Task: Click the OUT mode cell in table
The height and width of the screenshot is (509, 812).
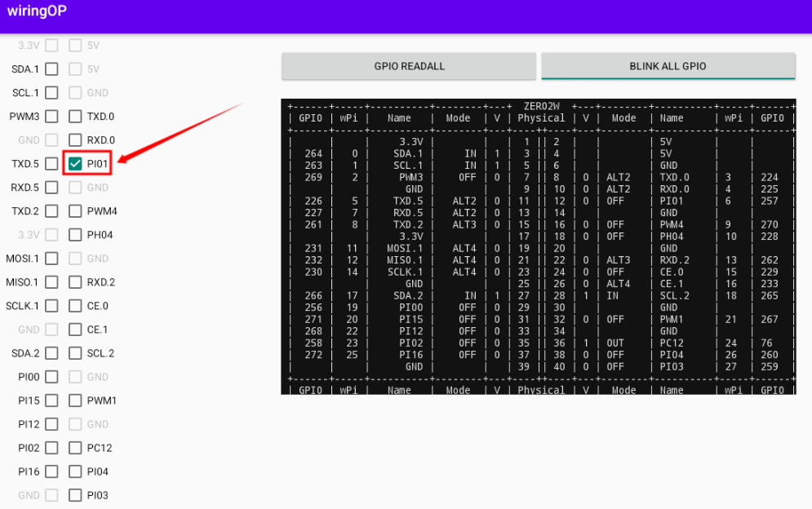Action: coord(615,343)
